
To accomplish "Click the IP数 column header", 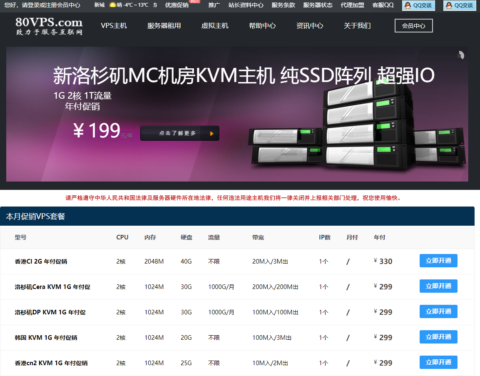I will pos(325,237).
